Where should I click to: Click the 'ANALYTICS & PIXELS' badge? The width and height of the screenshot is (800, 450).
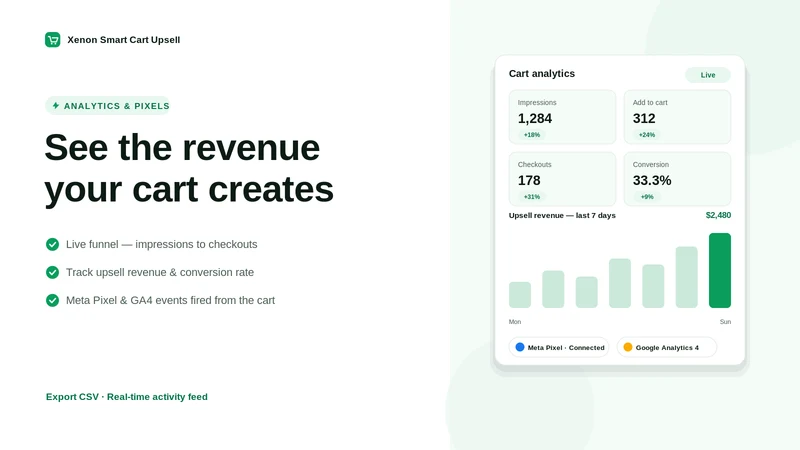click(107, 106)
